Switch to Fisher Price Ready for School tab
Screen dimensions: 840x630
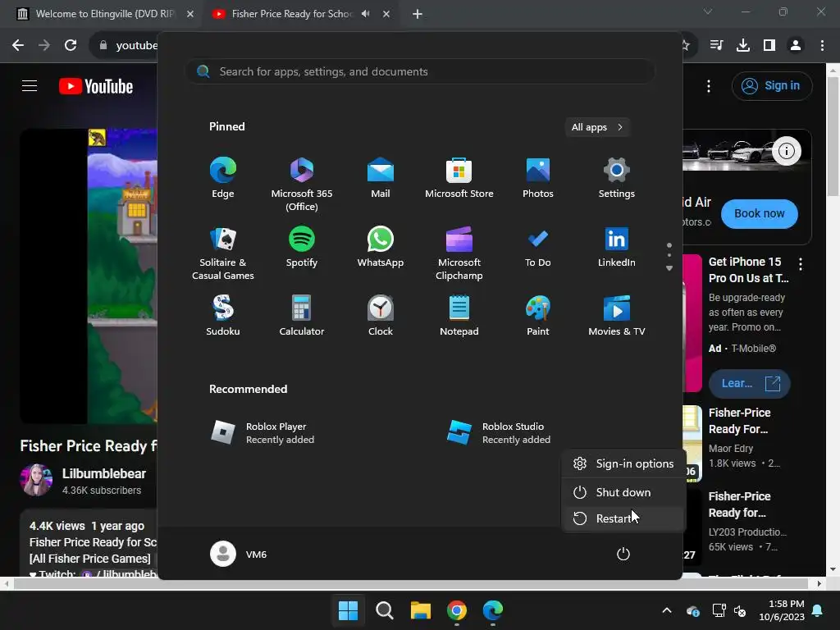(x=292, y=14)
